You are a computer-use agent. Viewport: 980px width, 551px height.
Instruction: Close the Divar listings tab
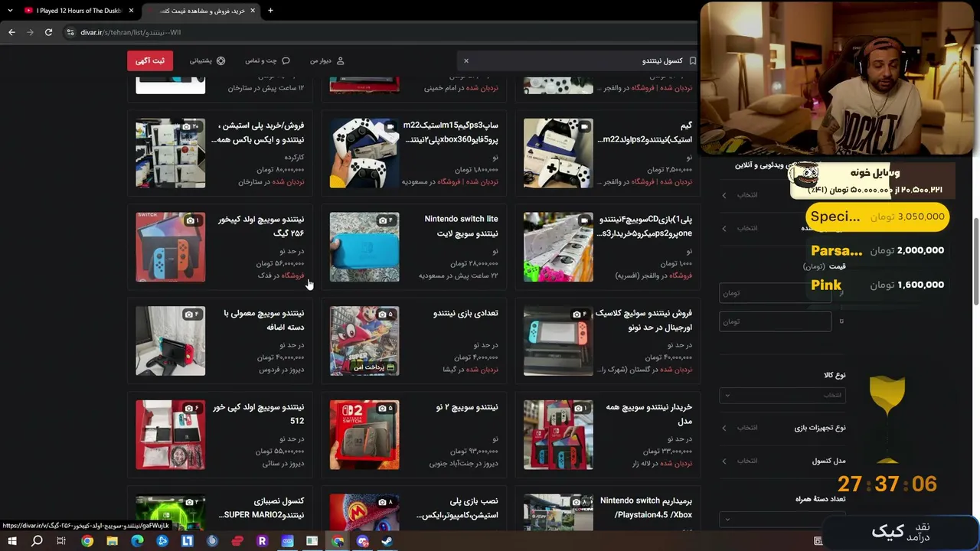pos(253,11)
